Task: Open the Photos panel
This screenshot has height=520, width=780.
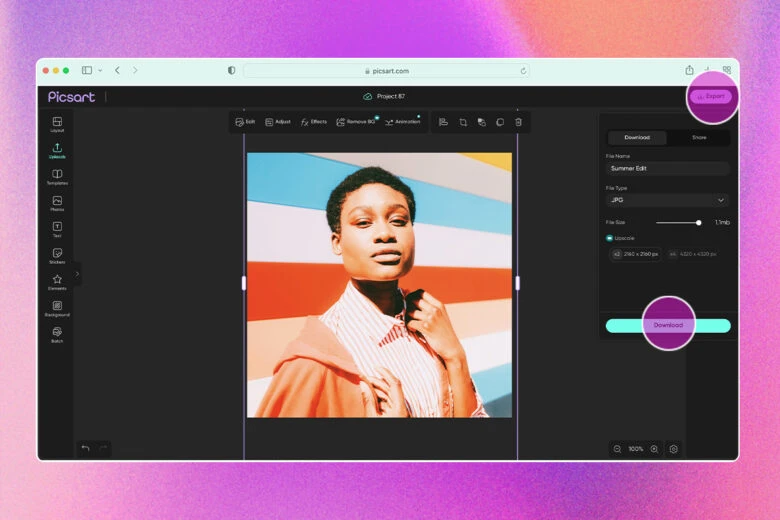Action: pos(57,203)
